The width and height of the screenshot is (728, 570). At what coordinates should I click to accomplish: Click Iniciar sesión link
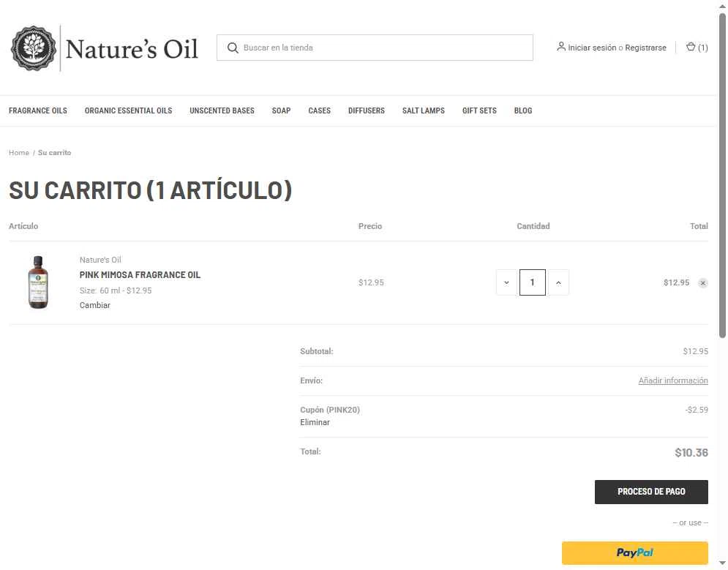tap(592, 48)
